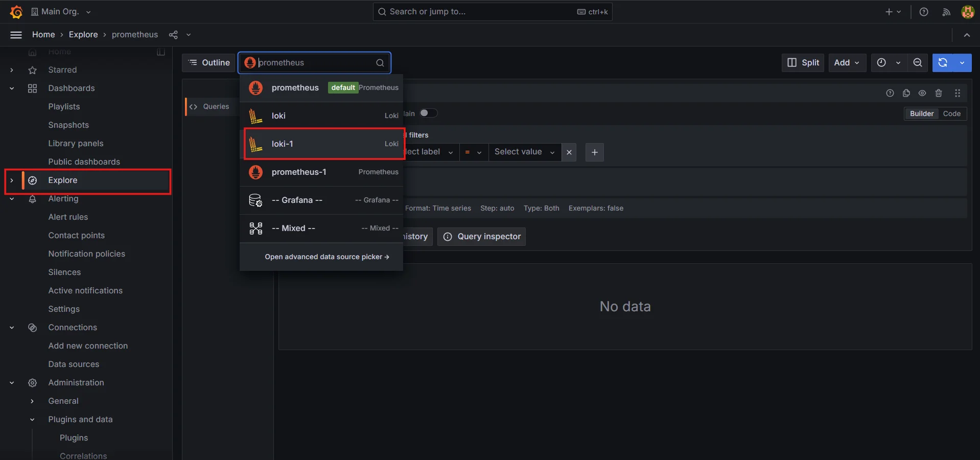
Task: Toggle the Explain switch
Action: (x=428, y=113)
